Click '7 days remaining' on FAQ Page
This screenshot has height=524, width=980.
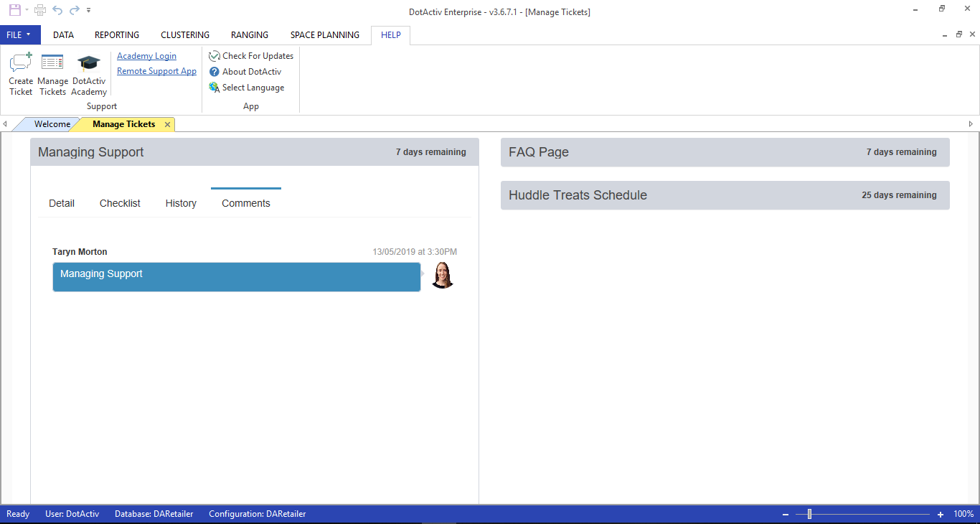click(x=901, y=152)
